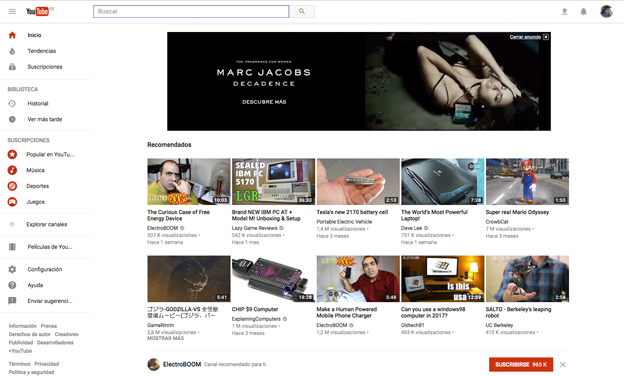This screenshot has width=624, height=376.
Task: Click the Enviar sugerencias feedback icon
Action: pos(12,301)
